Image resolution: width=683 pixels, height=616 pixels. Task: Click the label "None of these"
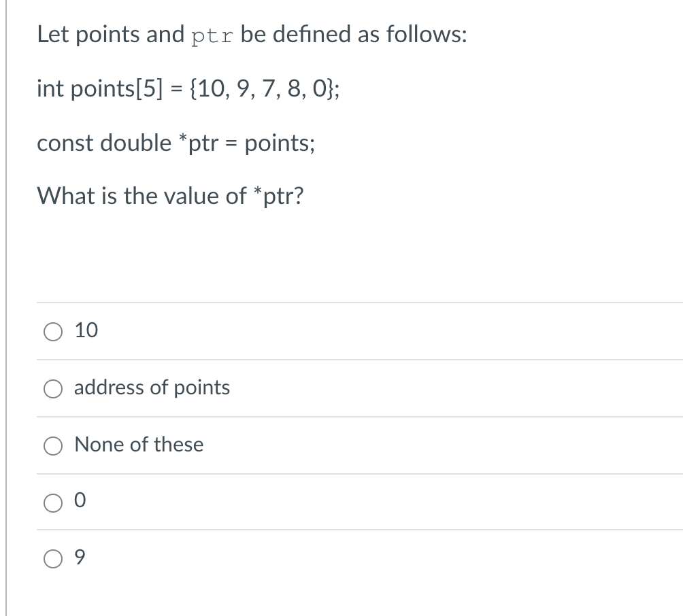[139, 445]
